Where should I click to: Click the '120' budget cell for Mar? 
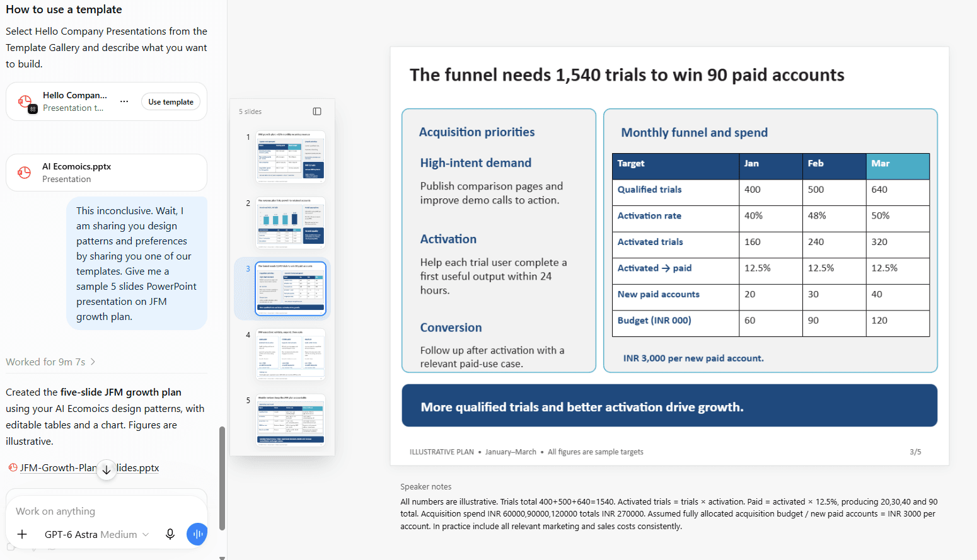[x=898, y=323]
